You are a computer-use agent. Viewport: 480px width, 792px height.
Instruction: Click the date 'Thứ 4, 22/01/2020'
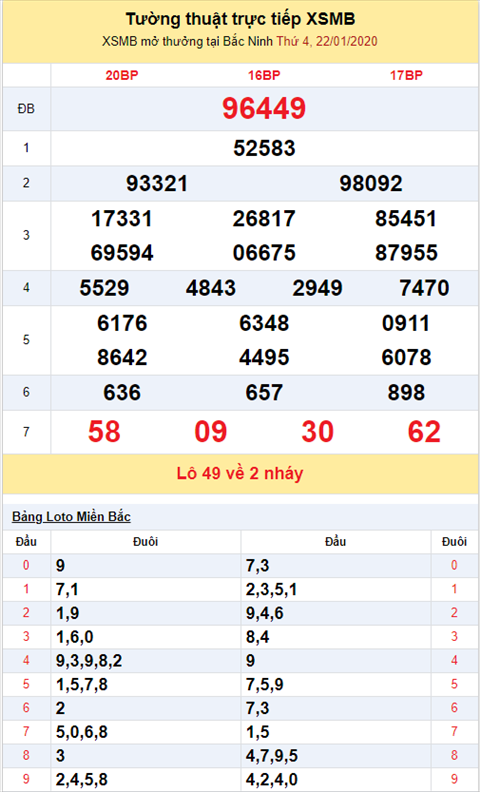coord(327,41)
